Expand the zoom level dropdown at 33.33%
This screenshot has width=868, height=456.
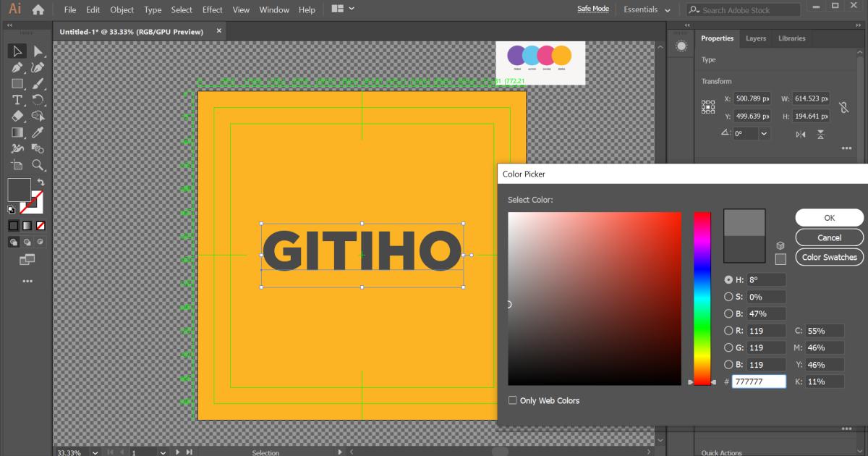95,452
